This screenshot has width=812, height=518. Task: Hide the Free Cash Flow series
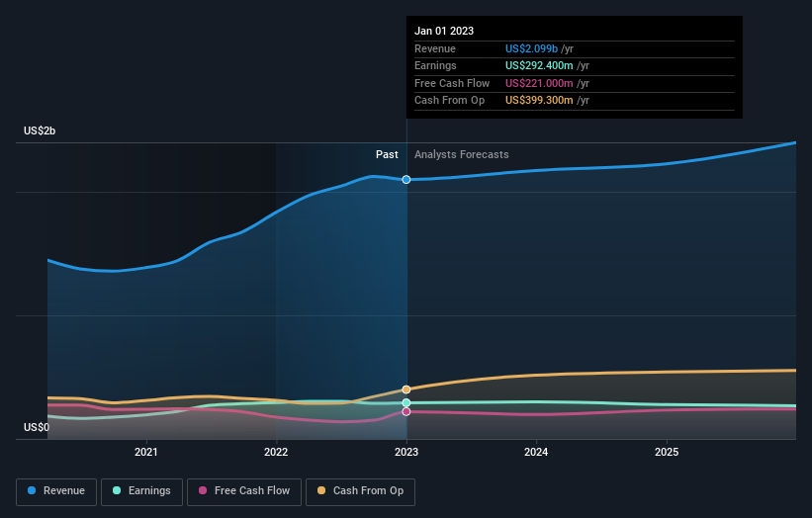click(244, 490)
